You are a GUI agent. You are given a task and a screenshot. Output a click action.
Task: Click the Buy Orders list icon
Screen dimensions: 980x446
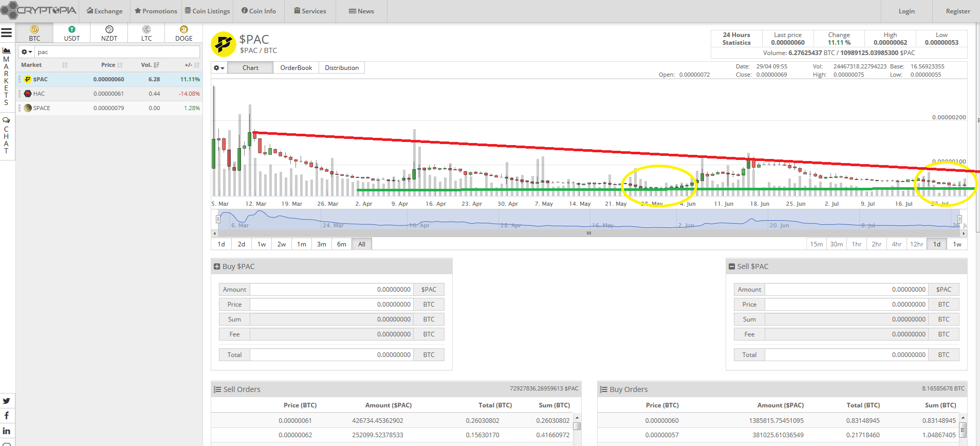click(604, 389)
